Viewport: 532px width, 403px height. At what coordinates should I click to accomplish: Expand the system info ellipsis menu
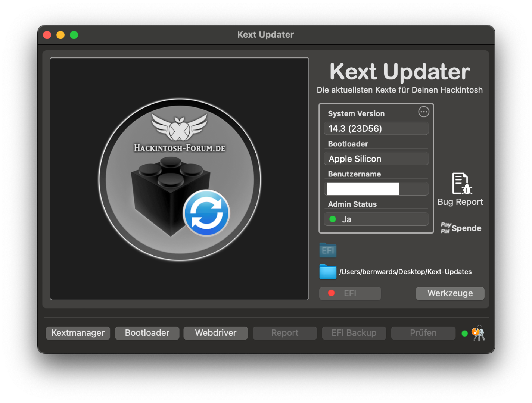pos(424,112)
